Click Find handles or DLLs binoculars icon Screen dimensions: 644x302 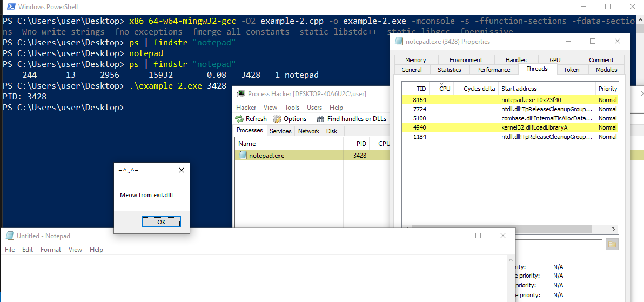[321, 119]
